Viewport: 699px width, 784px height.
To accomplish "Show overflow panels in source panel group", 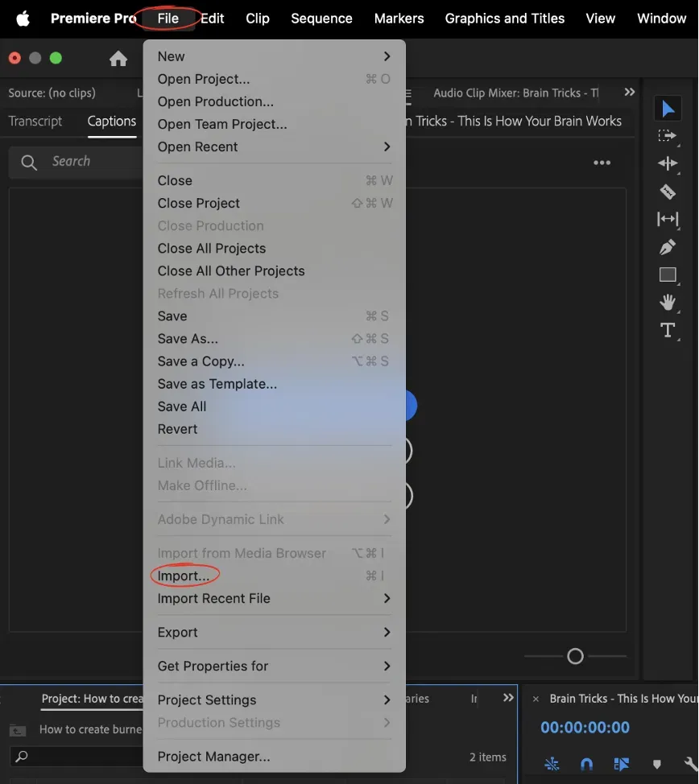I will (x=630, y=92).
